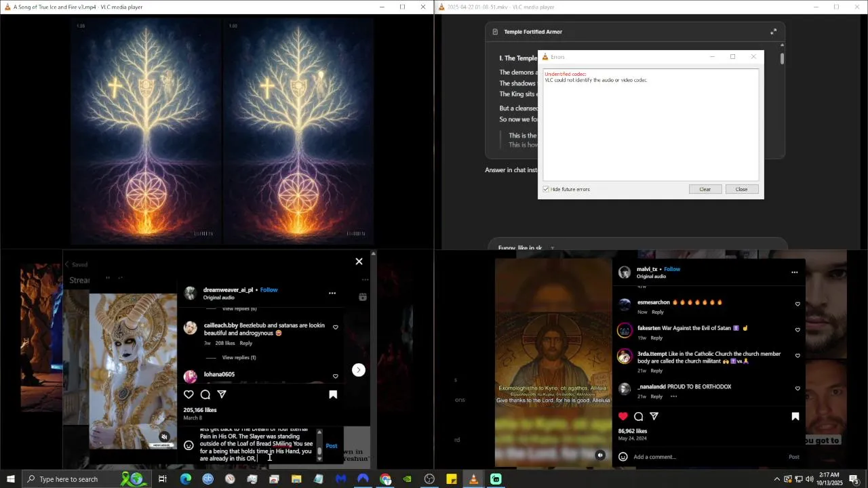Viewport: 868px width, 488px height.
Task: Expand View replies (1) under cailleach.bby
Action: coord(239,357)
